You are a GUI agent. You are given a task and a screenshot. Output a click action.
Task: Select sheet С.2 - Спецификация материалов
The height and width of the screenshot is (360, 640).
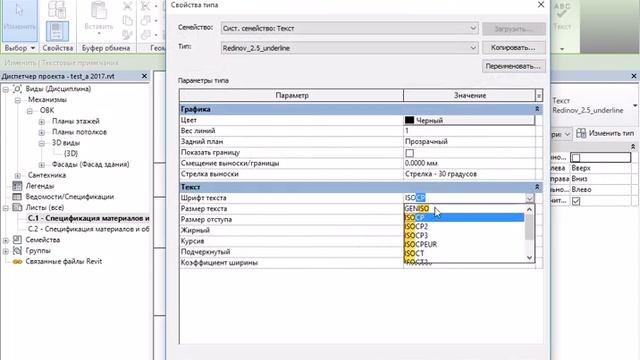coord(89,229)
